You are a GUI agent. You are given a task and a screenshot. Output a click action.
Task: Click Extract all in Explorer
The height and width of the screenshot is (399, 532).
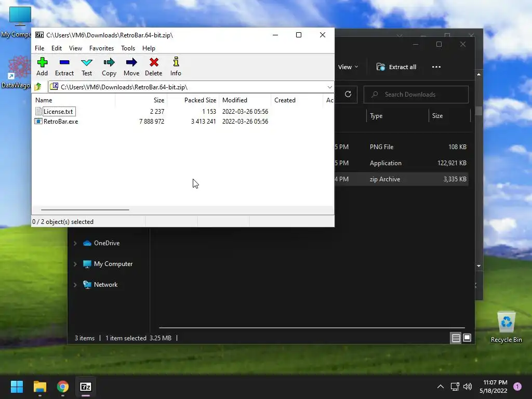pyautogui.click(x=396, y=67)
